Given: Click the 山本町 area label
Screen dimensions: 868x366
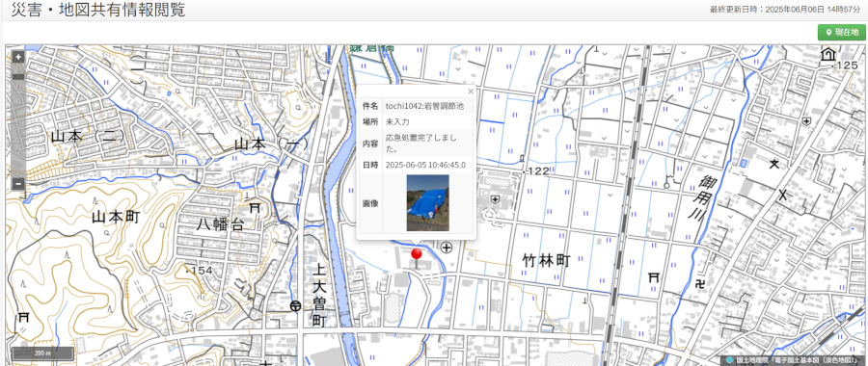Looking at the screenshot, I should click(x=116, y=217).
